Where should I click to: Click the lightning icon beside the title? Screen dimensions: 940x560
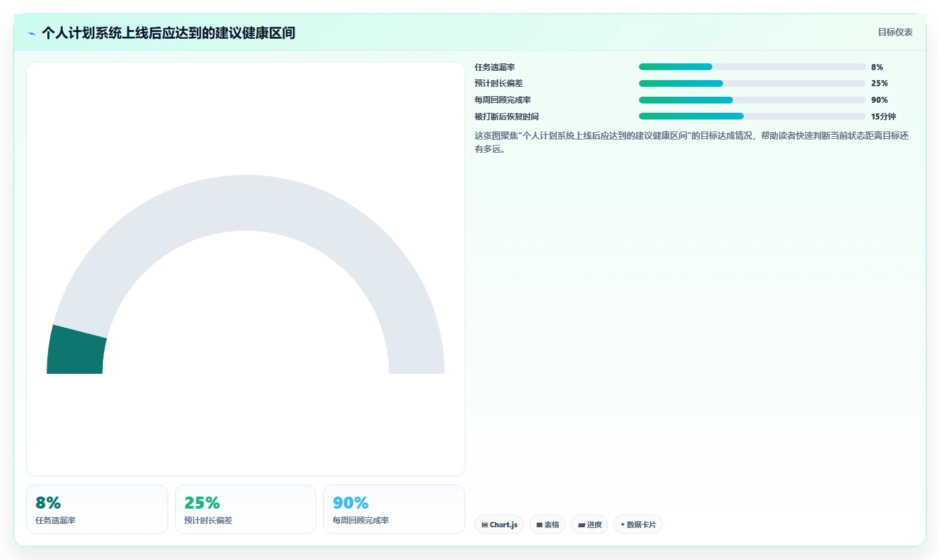pyautogui.click(x=31, y=33)
